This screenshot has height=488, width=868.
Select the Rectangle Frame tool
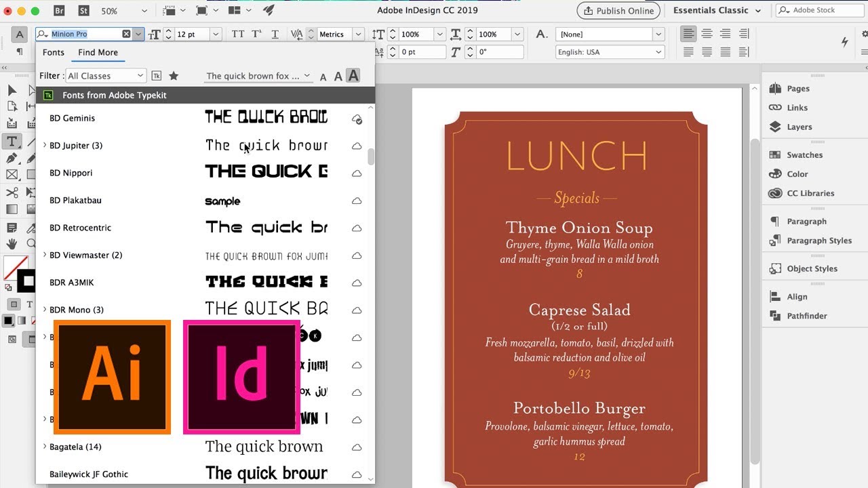(x=12, y=175)
